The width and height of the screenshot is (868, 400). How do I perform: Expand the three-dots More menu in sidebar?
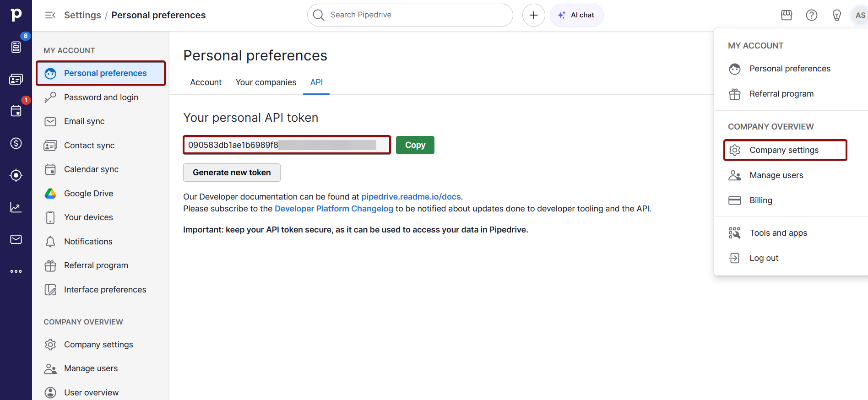16,271
